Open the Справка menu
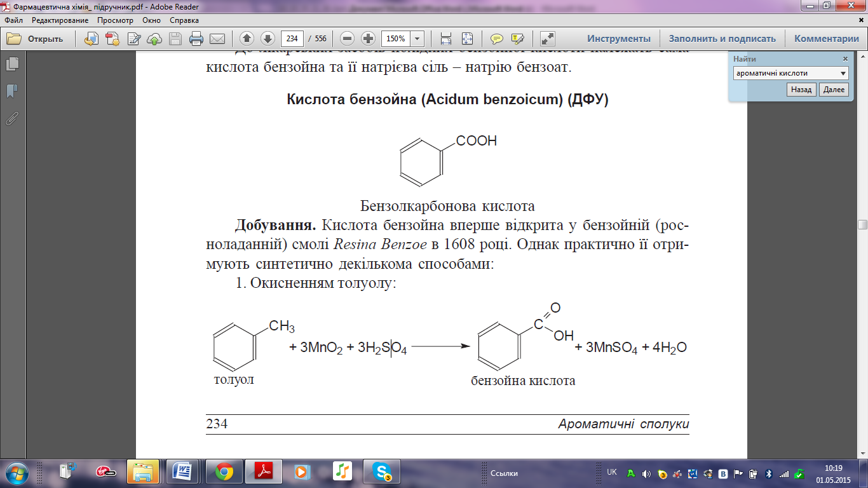868x488 pixels. point(184,20)
